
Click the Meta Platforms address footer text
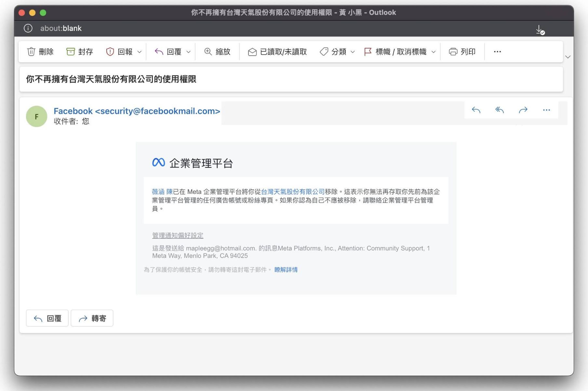point(291,252)
